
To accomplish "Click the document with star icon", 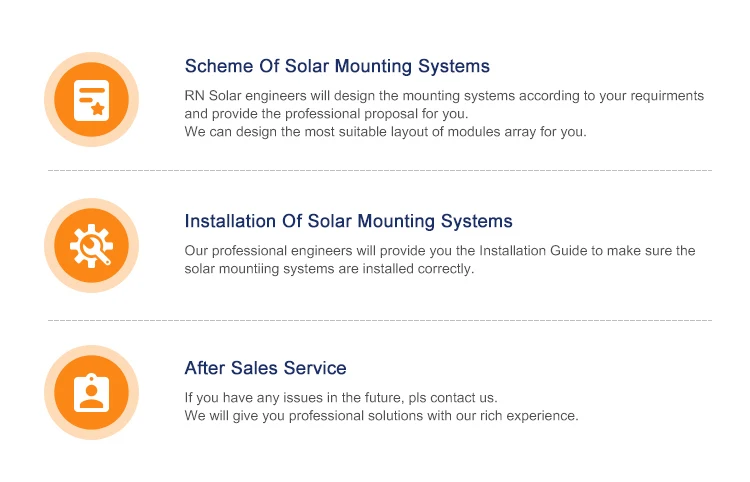I will tap(91, 99).
